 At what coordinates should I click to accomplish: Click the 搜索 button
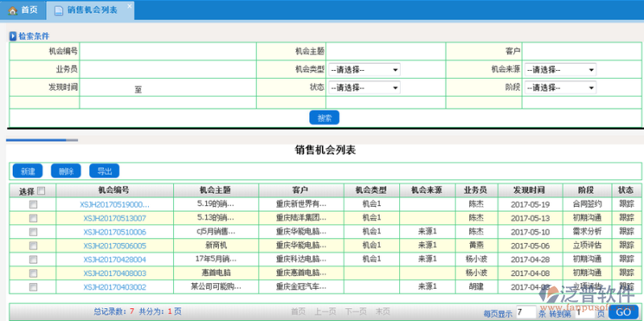click(x=324, y=117)
